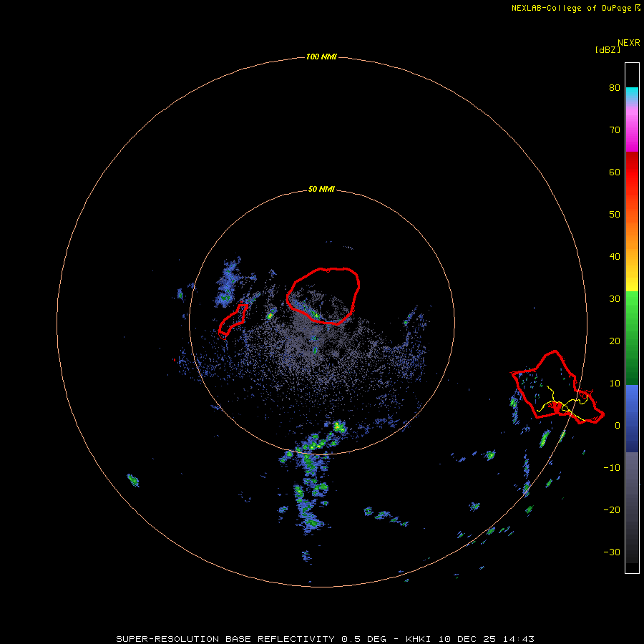Click the 60 value on the dBZ scale
This screenshot has width=644, height=644.
[615, 172]
